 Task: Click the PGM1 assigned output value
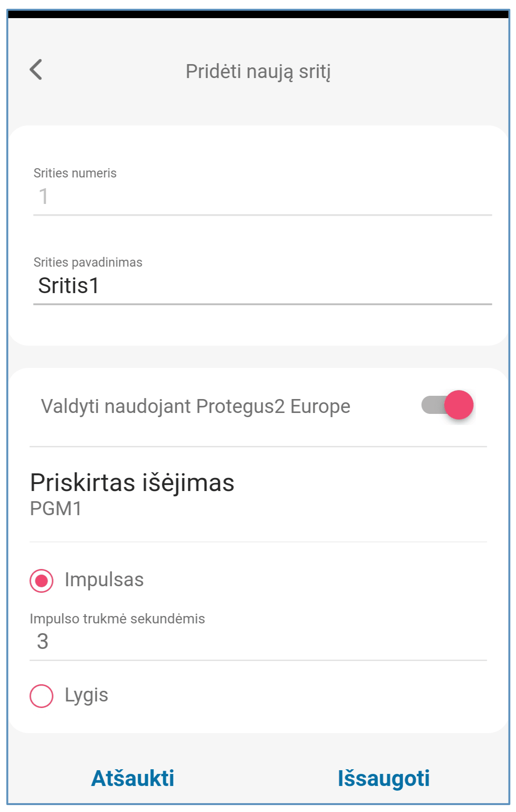coord(56,509)
